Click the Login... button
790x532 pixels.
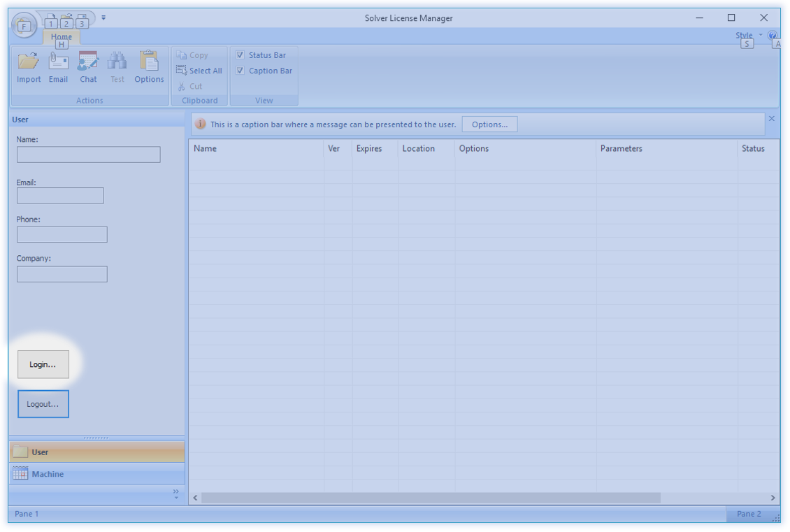(43, 364)
